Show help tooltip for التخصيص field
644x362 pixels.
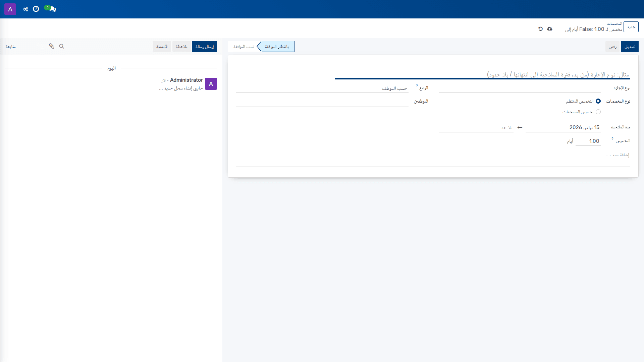[612, 139]
